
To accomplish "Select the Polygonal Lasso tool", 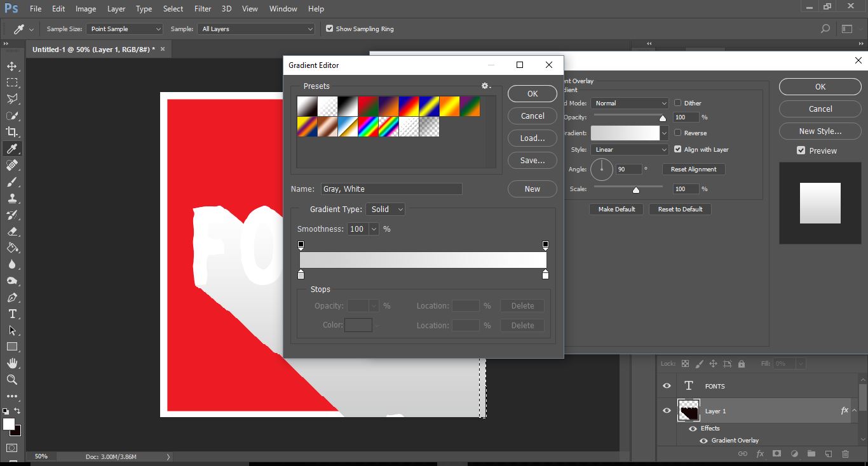I will coord(12,99).
